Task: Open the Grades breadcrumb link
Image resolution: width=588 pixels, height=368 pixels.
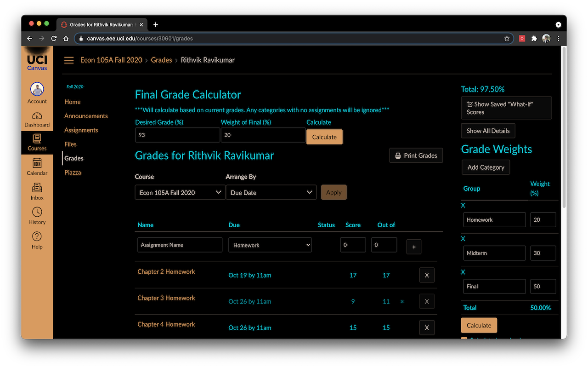Action: pyautogui.click(x=162, y=60)
